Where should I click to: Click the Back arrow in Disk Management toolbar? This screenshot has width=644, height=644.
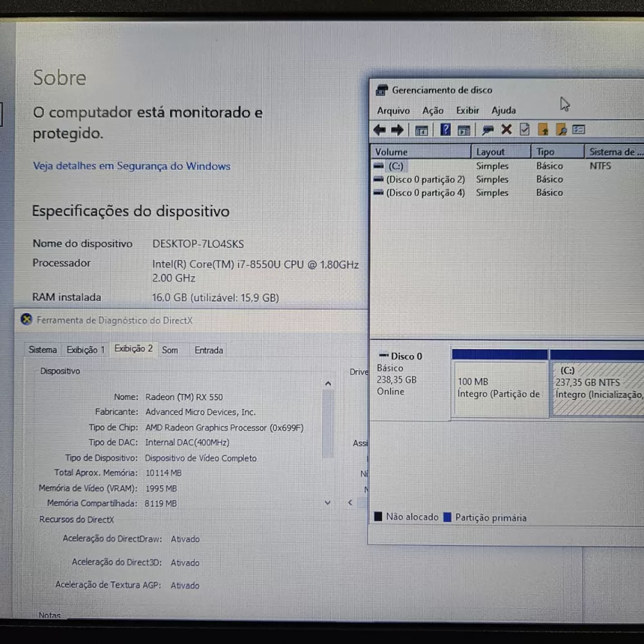pyautogui.click(x=379, y=130)
